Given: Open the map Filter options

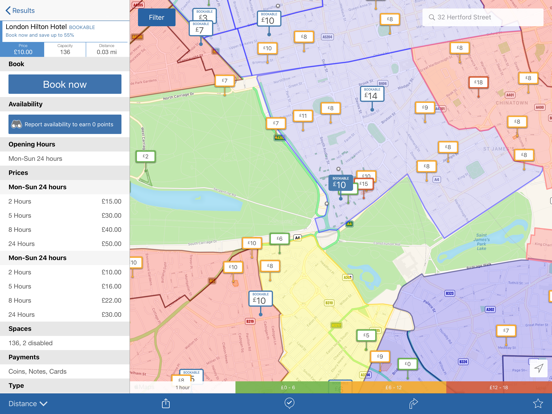Looking at the screenshot, I should tap(156, 18).
